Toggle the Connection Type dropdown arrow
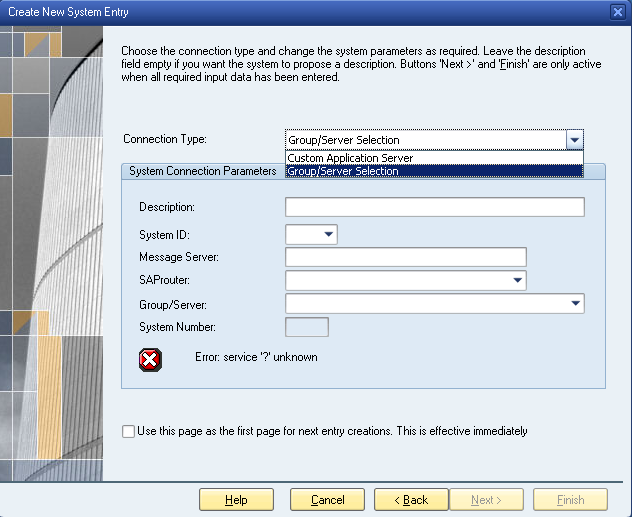This screenshot has width=632, height=517. [575, 140]
